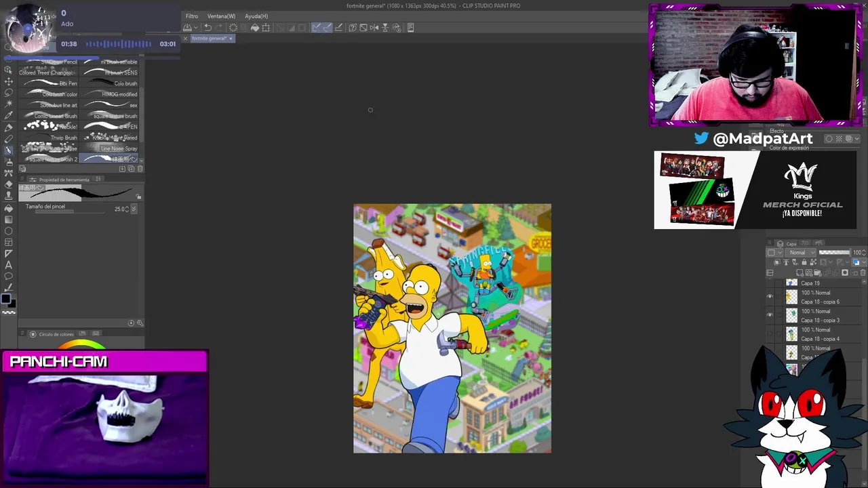Open the Ventana(W) menu
868x488 pixels.
tap(221, 16)
